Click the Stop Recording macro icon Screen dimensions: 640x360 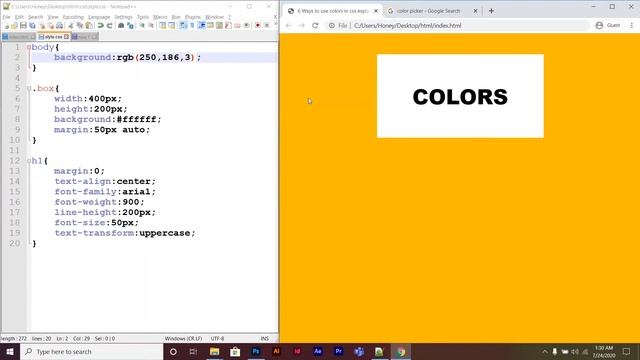click(x=267, y=26)
